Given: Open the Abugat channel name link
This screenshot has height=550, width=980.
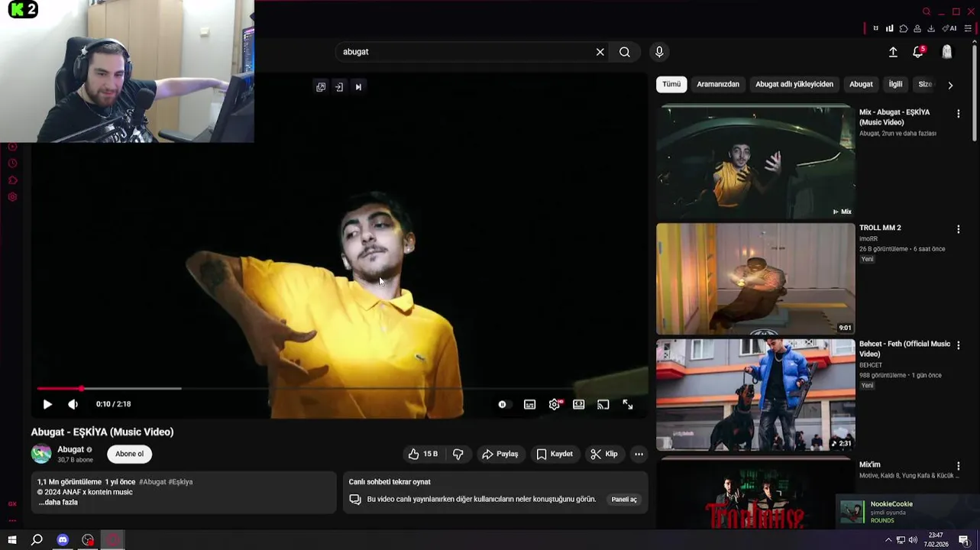Looking at the screenshot, I should click(70, 449).
